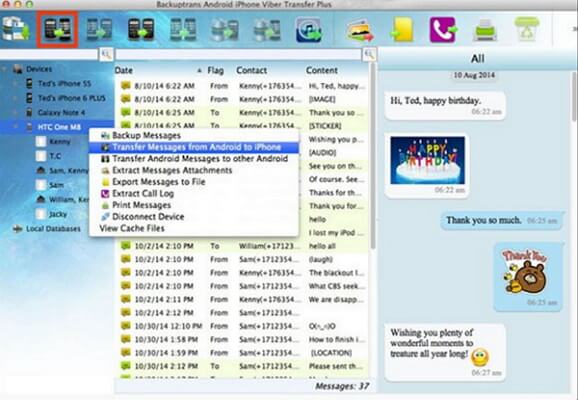The height and width of the screenshot is (400, 578).
Task: Click the message list vertical scrollbar
Action: pyautogui.click(x=373, y=155)
